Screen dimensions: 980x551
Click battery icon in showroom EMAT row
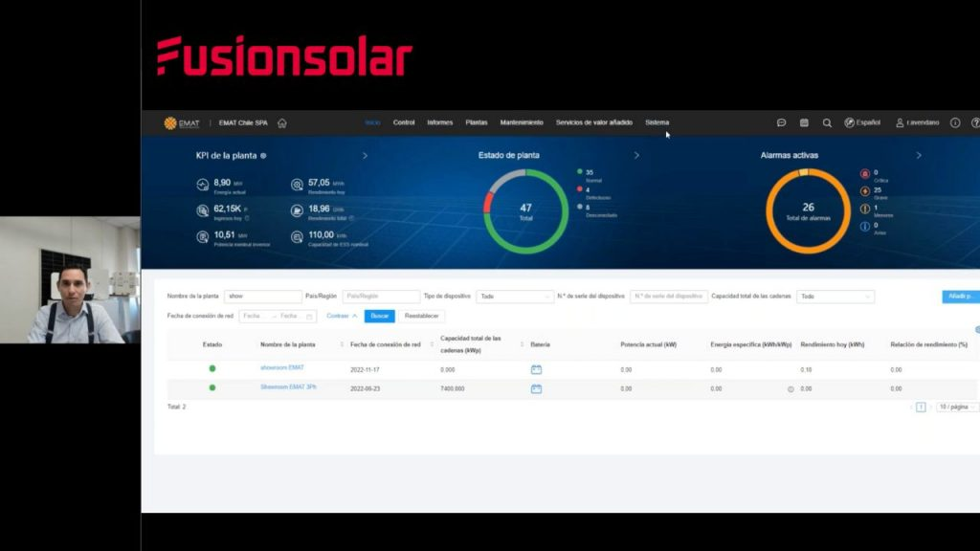coord(536,369)
